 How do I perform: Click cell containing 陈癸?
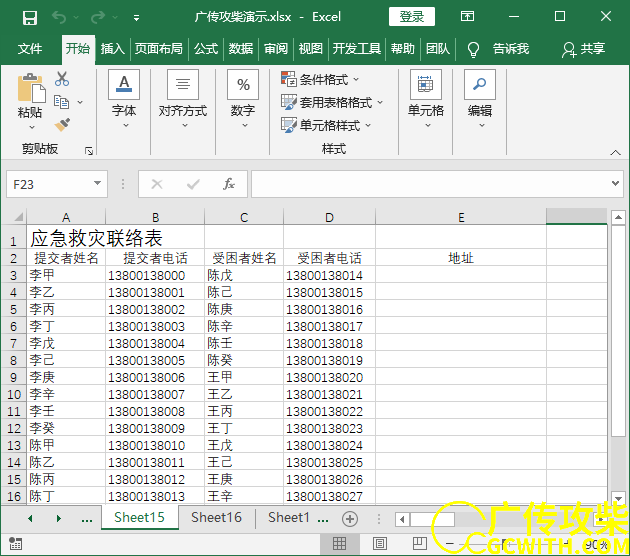[x=243, y=360]
